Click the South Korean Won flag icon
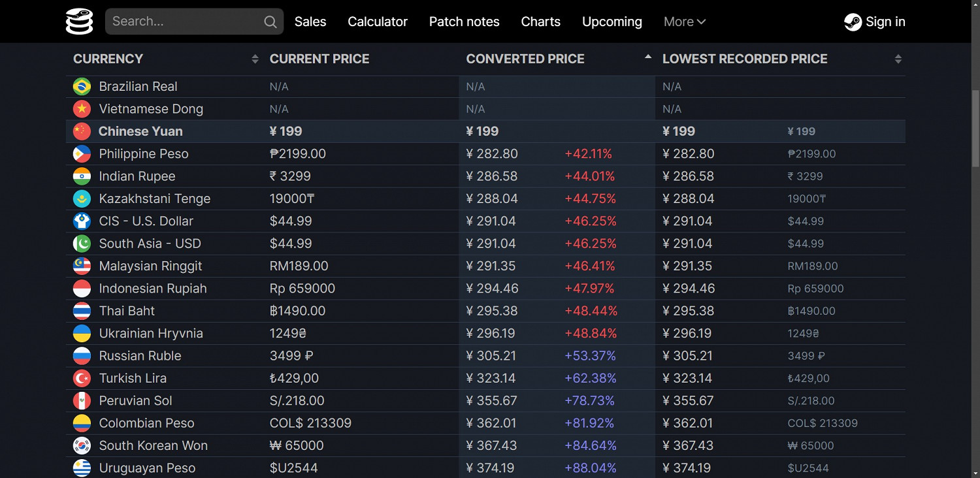Image resolution: width=980 pixels, height=478 pixels. coord(82,446)
